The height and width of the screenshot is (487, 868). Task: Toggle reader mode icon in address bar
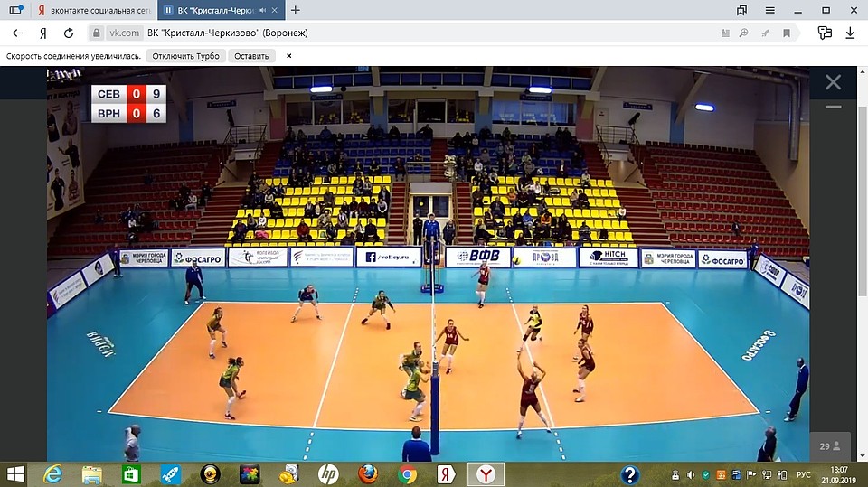click(725, 33)
